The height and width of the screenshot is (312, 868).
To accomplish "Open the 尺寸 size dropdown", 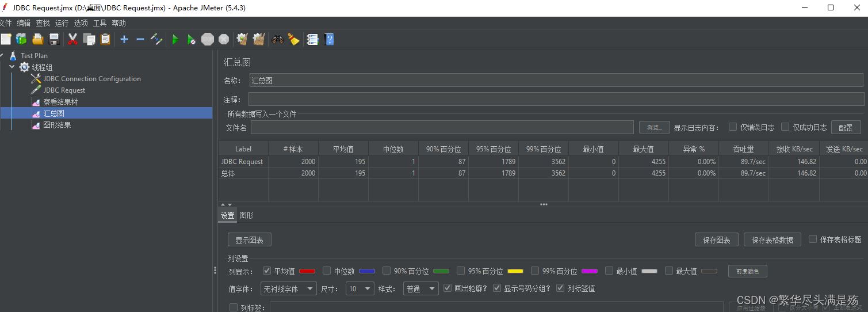I will [x=361, y=289].
